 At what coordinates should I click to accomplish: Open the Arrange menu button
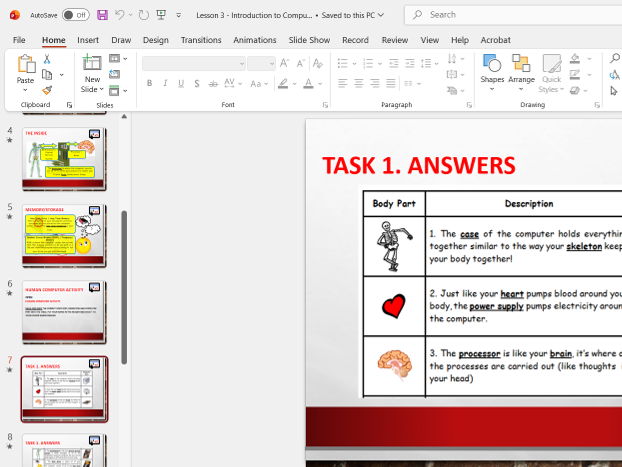(521, 73)
